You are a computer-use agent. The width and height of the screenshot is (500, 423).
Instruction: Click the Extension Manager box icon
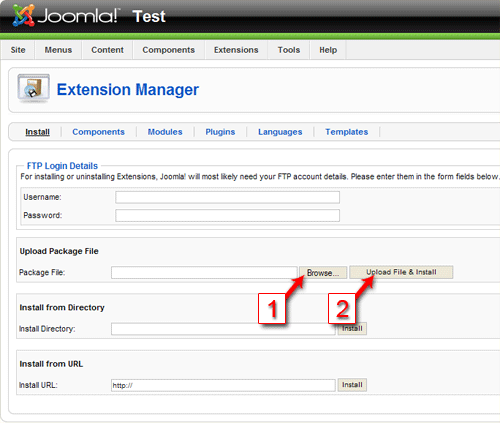pyautogui.click(x=33, y=88)
